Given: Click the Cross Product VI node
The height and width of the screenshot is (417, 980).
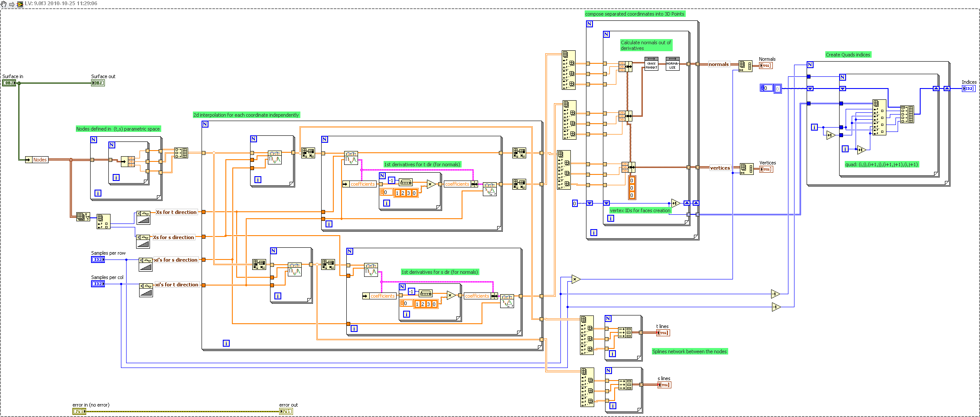Looking at the screenshot, I should point(651,64).
